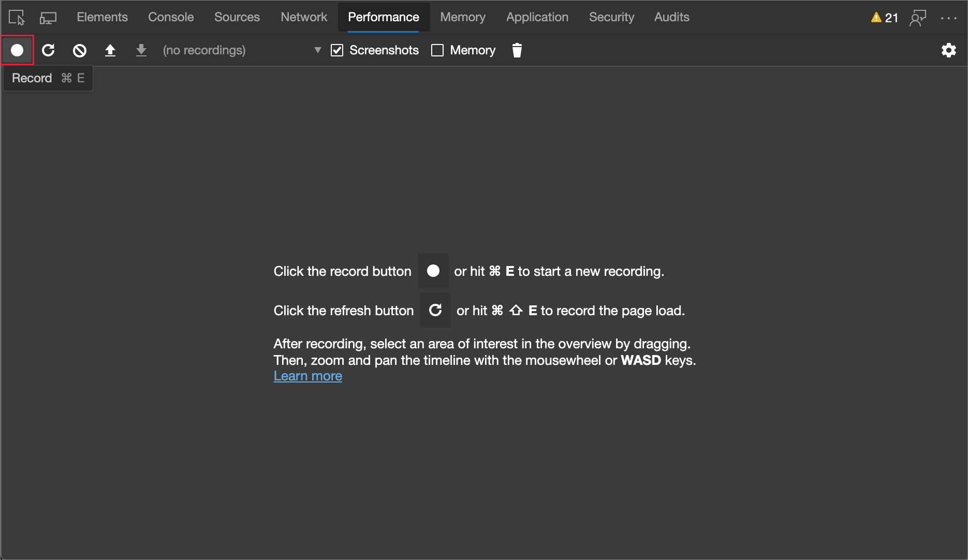Open capture settings gear icon

coord(948,50)
